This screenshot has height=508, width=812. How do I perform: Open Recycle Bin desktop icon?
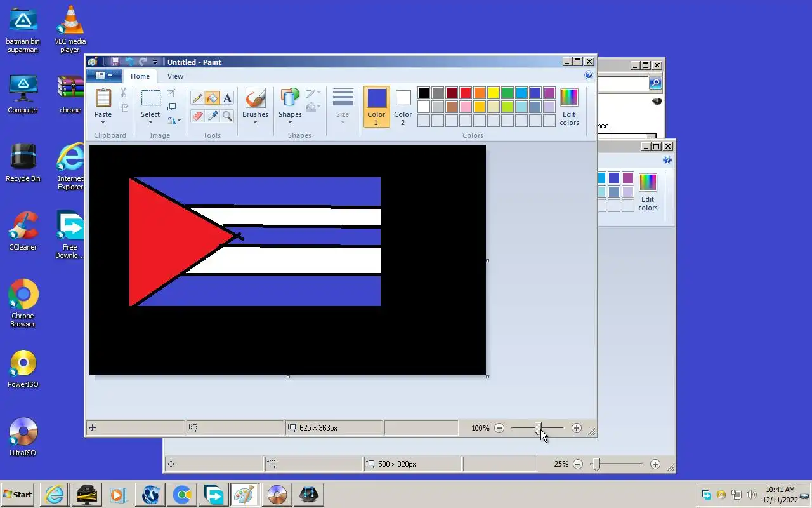pyautogui.click(x=23, y=163)
